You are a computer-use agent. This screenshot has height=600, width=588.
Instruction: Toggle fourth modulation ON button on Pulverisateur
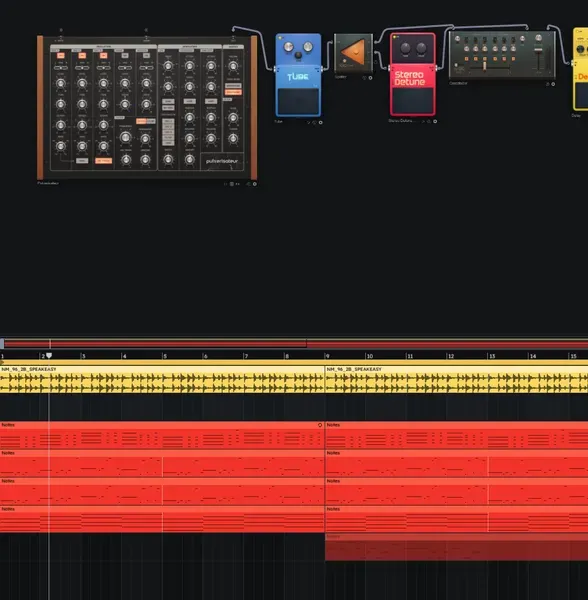pos(125,56)
